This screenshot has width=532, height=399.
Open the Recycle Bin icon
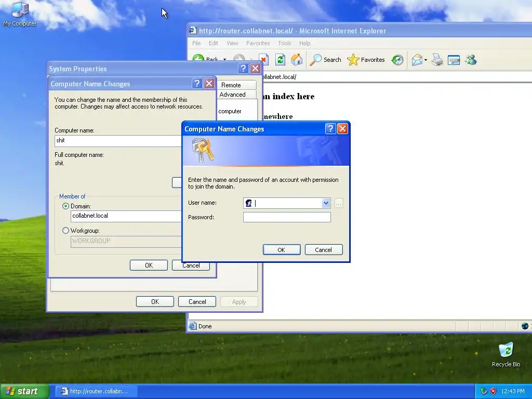click(x=506, y=354)
